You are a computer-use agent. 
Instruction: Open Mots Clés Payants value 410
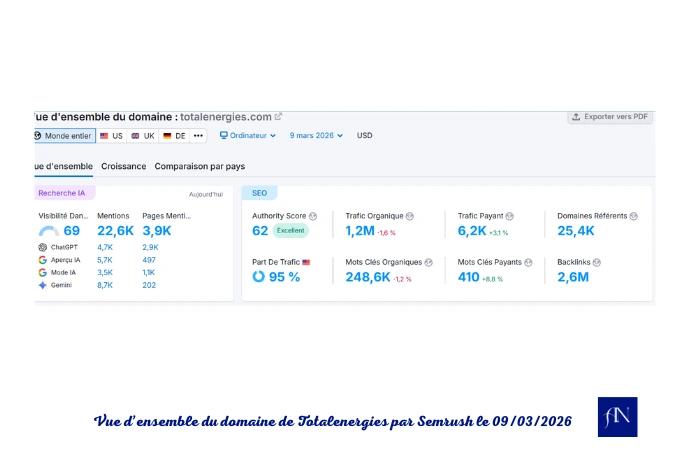(468, 277)
